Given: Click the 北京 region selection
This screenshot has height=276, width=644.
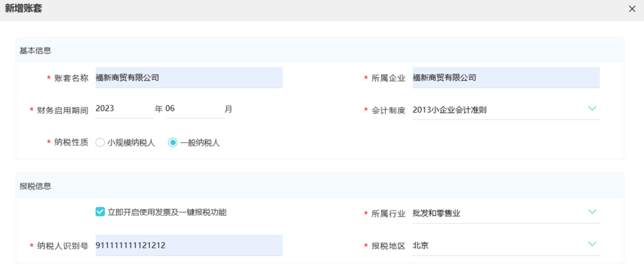Looking at the screenshot, I should tap(420, 245).
